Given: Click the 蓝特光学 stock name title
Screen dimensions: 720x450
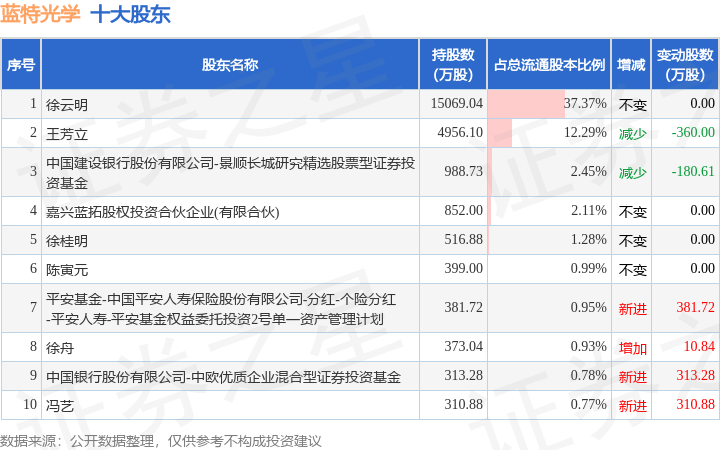Looking at the screenshot, I should [41, 15].
